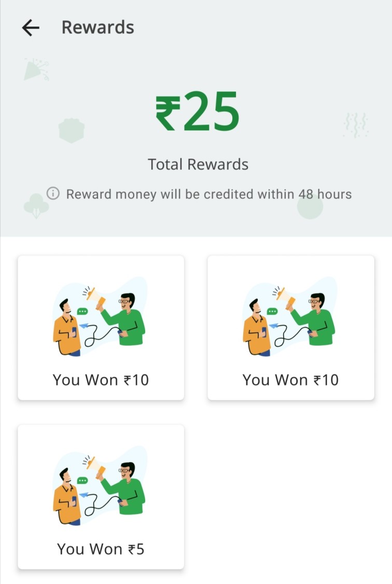
Task: Open the first You Won ₹10 card
Action: (101, 328)
